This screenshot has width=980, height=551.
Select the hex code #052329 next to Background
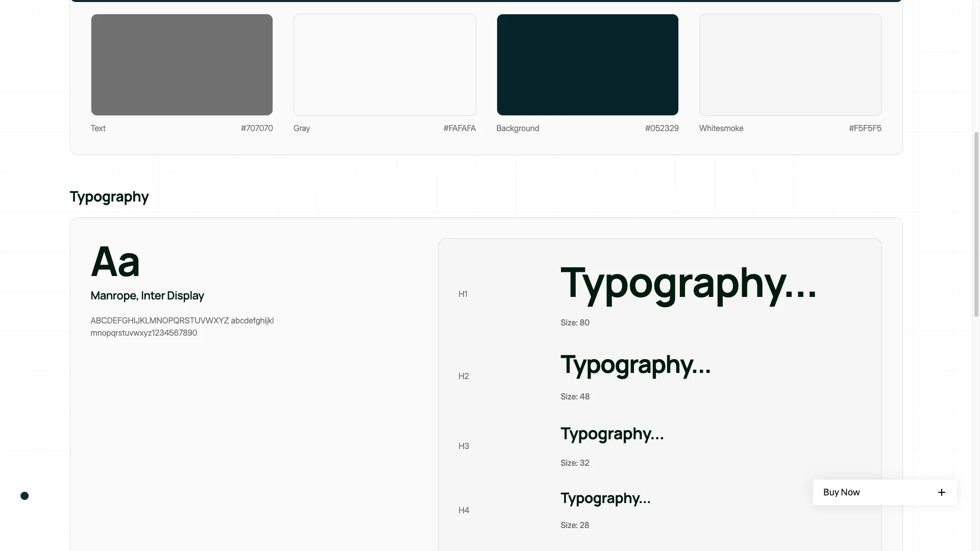[x=662, y=128]
